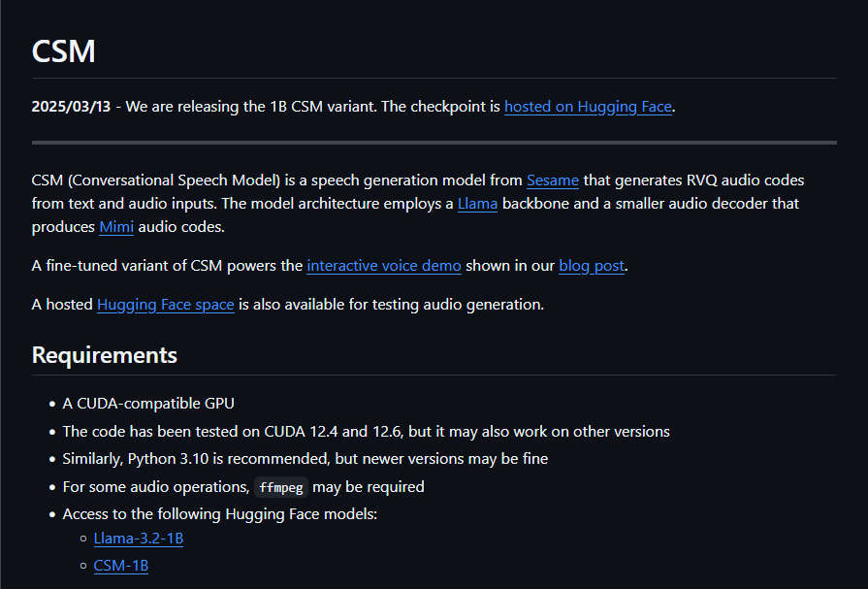Click the CSM main heading

pos(63,51)
